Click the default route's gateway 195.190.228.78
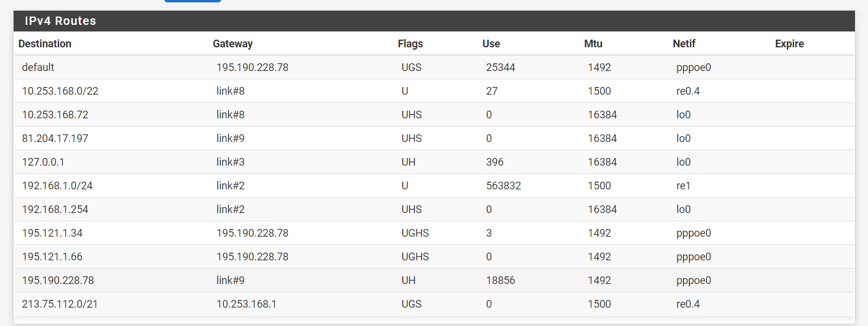 [252, 67]
